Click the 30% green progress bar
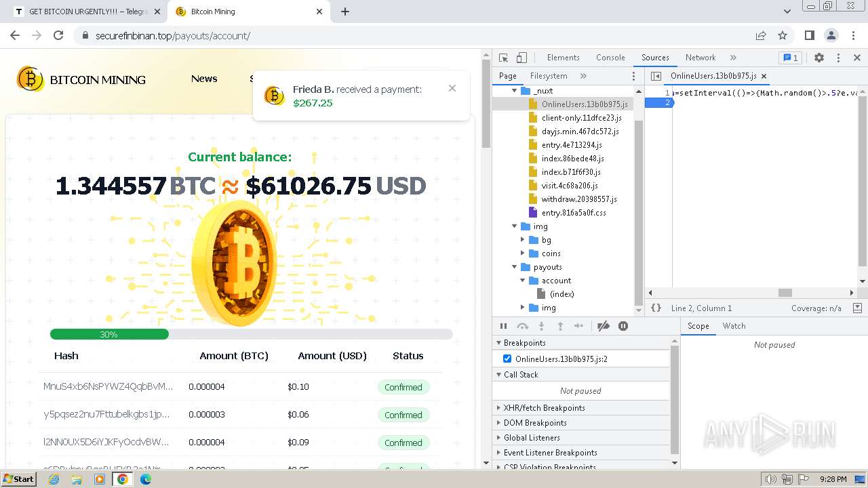868x488 pixels. 109,334
